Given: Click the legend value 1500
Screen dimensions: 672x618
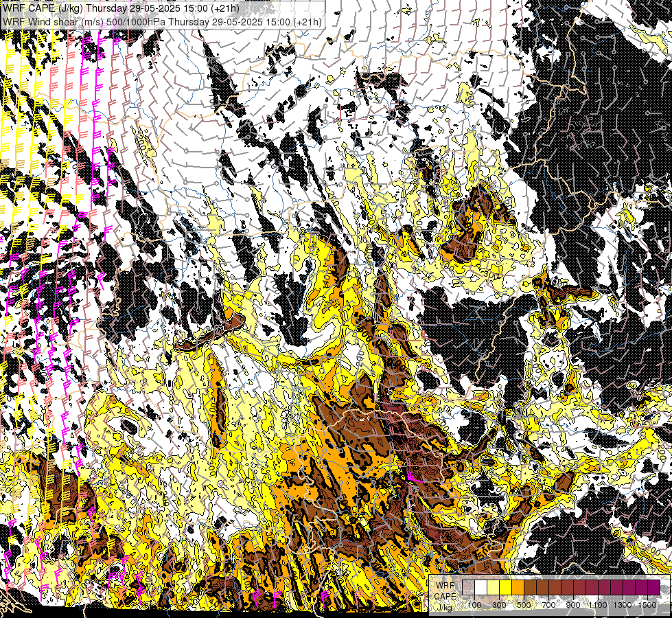Looking at the screenshot, I should pyautogui.click(x=647, y=605).
